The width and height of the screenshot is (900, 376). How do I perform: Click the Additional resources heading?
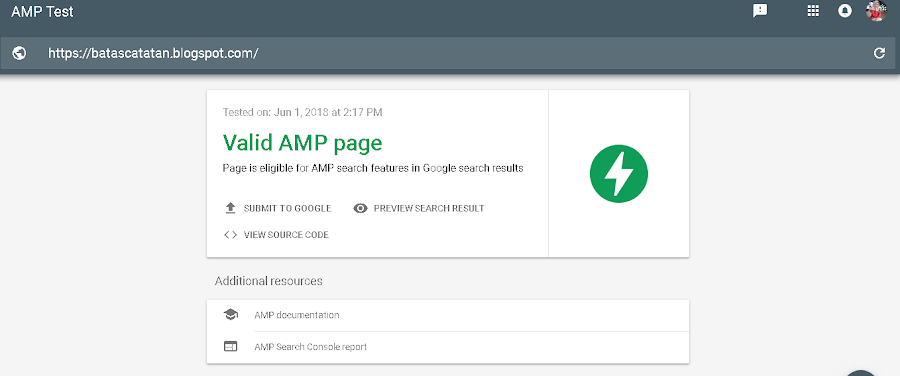(269, 281)
